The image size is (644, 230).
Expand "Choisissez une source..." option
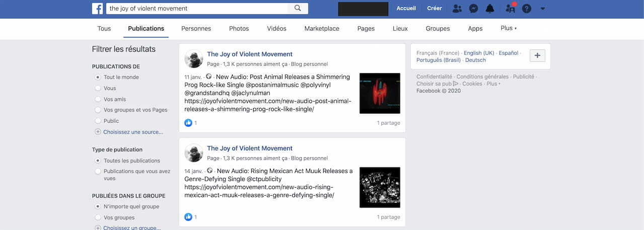pyautogui.click(x=129, y=132)
